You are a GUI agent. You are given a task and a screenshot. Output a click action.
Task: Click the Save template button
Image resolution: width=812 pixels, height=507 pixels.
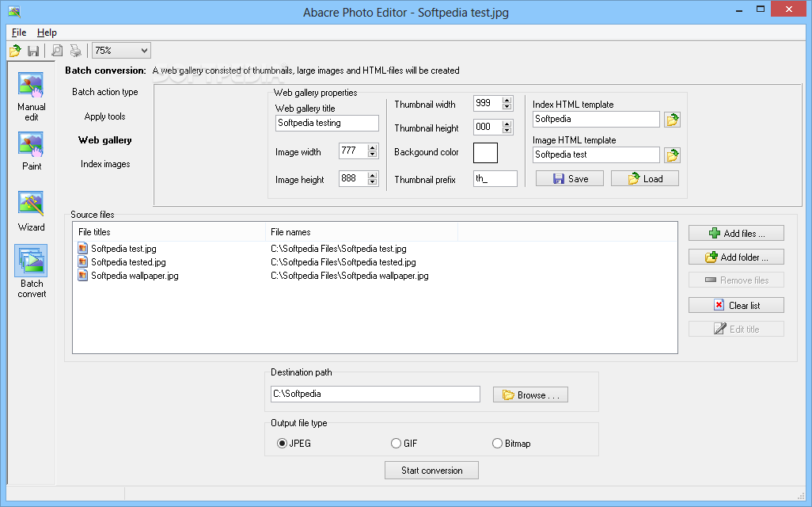[570, 178]
